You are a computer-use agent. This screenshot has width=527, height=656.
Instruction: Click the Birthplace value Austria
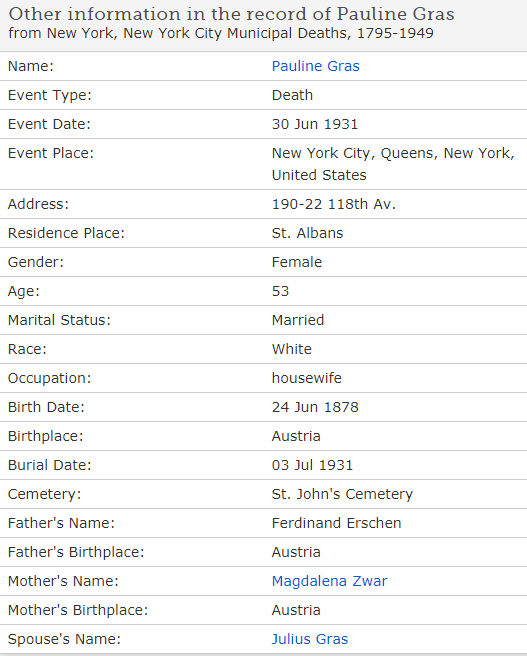(296, 436)
